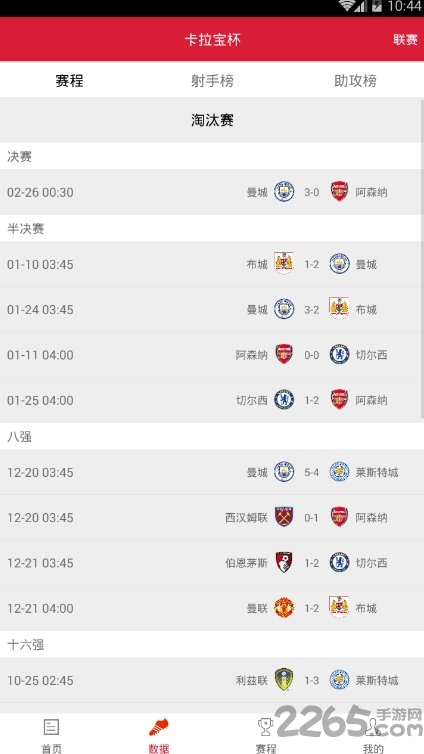
Task: Click the vertical scrollbar on right edge
Action: tap(422, 258)
